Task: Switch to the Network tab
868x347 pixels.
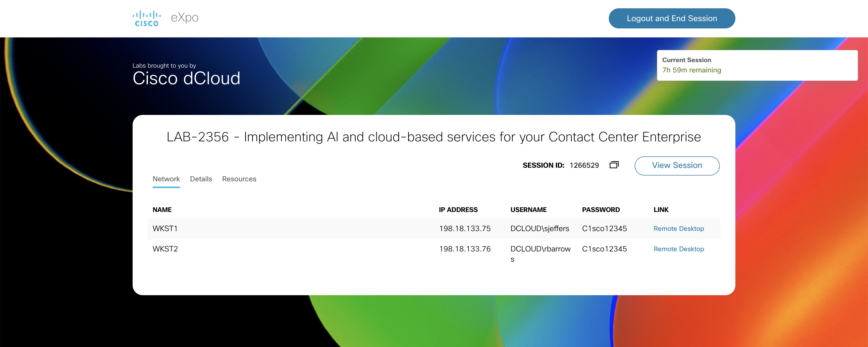Action: (166, 179)
